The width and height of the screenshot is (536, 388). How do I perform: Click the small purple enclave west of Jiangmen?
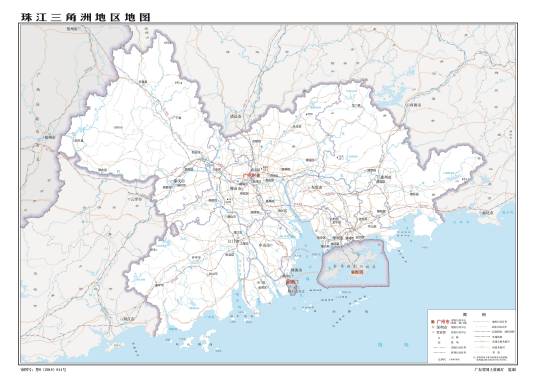tap(174, 230)
